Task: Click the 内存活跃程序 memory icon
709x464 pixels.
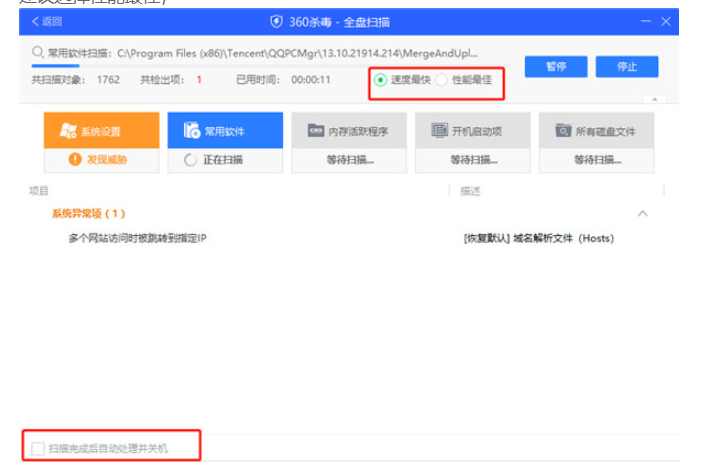Action: (x=315, y=130)
